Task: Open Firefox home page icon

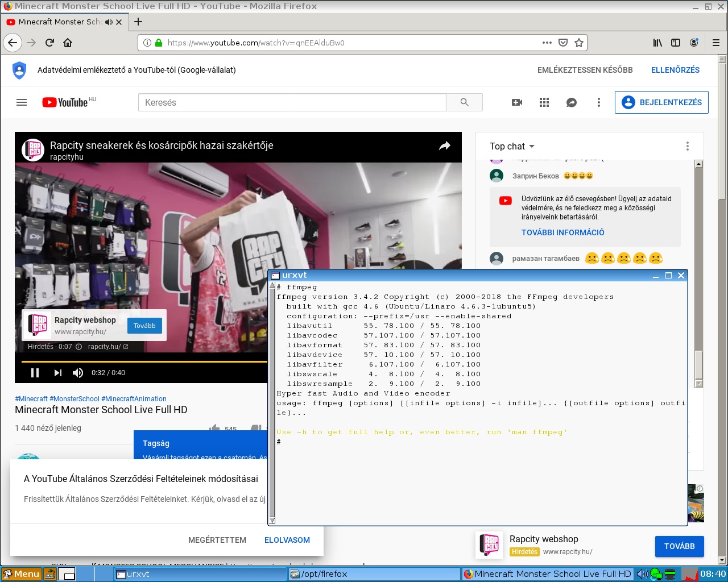Action: coord(68,43)
